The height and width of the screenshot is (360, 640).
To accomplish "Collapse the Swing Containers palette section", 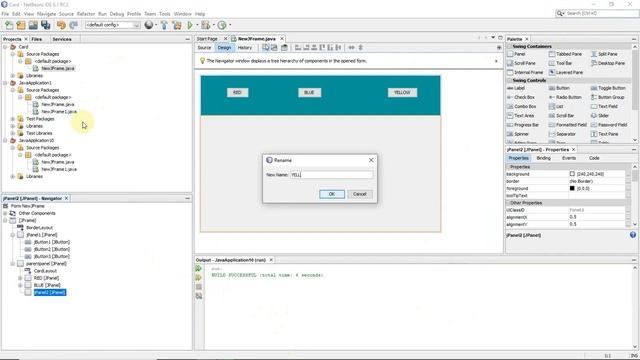I will coord(509,47).
